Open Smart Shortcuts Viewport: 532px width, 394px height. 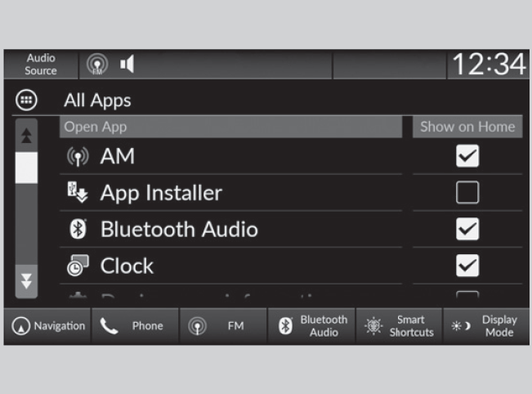click(400, 326)
